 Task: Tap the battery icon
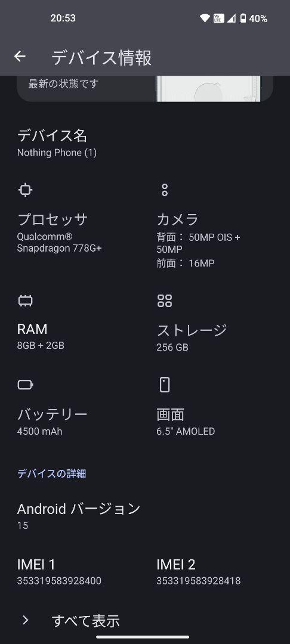[26, 385]
